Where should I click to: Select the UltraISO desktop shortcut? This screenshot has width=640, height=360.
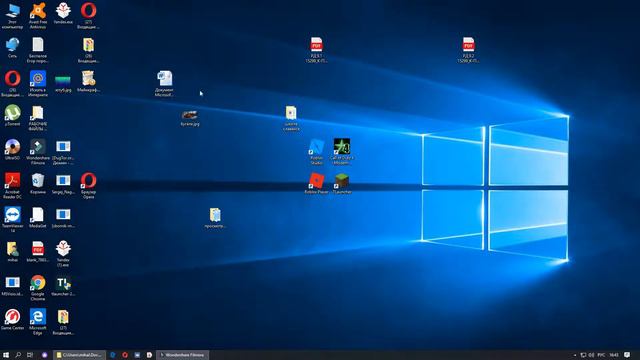click(x=12, y=149)
